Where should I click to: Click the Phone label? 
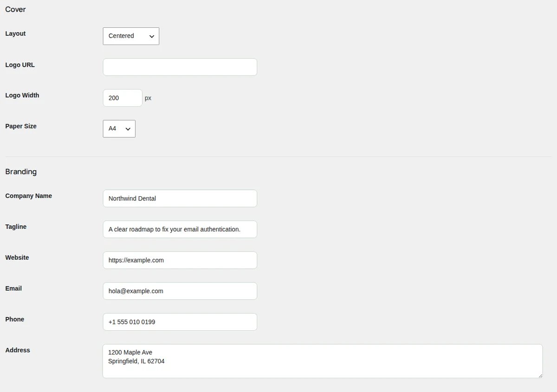15,319
